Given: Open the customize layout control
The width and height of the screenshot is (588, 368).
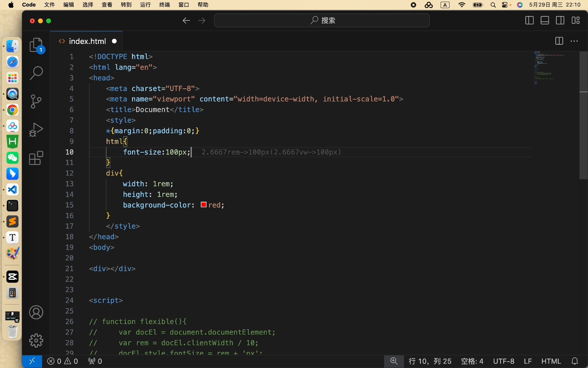Looking at the screenshot, I should click(x=576, y=20).
